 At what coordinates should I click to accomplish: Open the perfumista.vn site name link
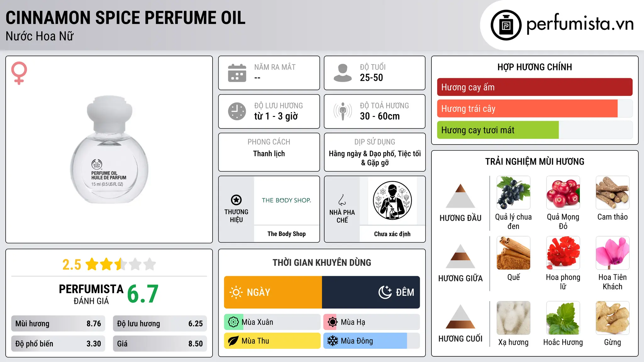tap(580, 25)
